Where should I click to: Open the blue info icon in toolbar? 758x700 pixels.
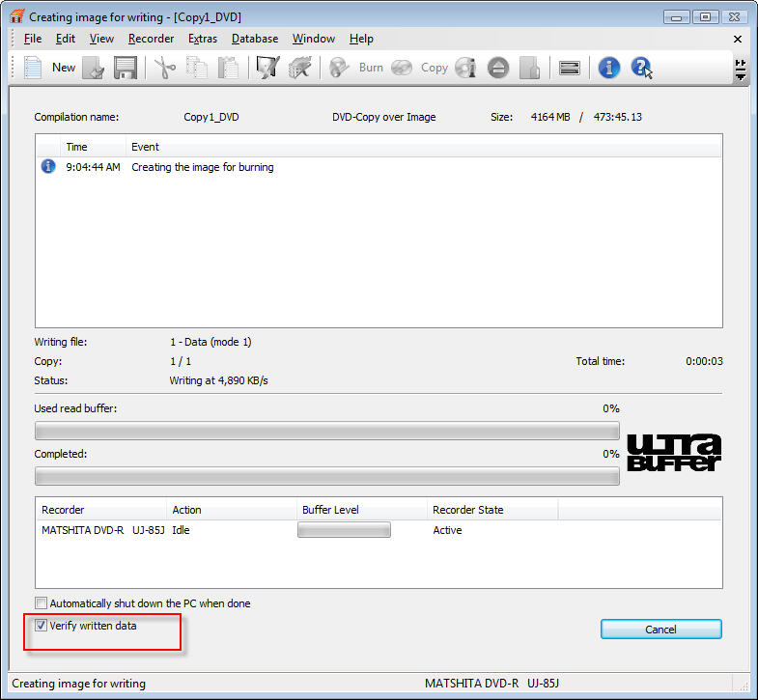tap(608, 68)
